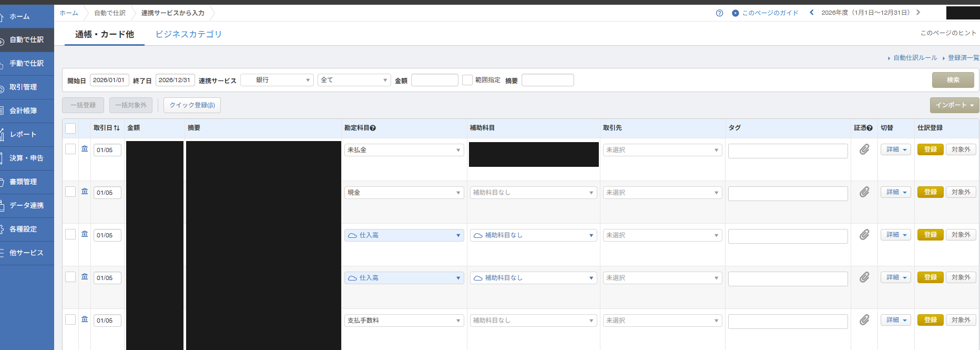This screenshot has height=350, width=980.
Task: Attach a voucher via paperclip in 未払金 row
Action: coord(864,149)
